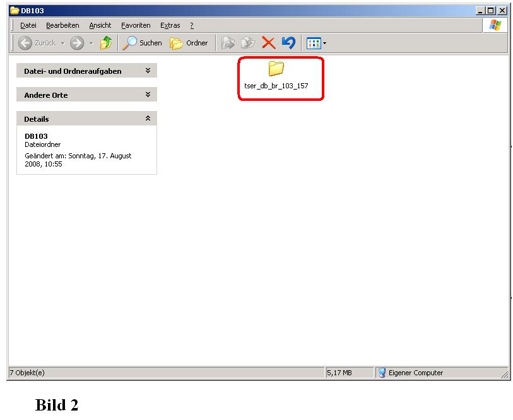This screenshot has height=420, width=513.
Task: Click the green forward arrow icon
Action: click(x=77, y=43)
